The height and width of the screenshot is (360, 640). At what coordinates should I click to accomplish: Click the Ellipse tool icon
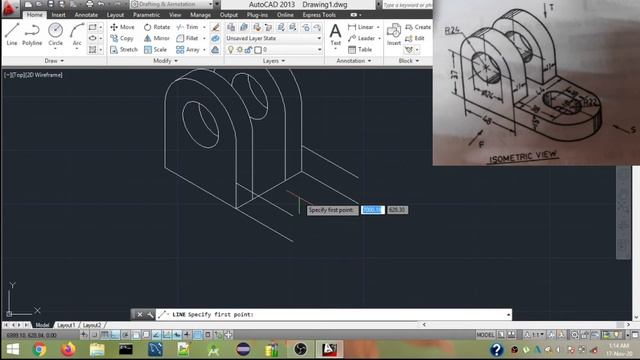point(93,38)
